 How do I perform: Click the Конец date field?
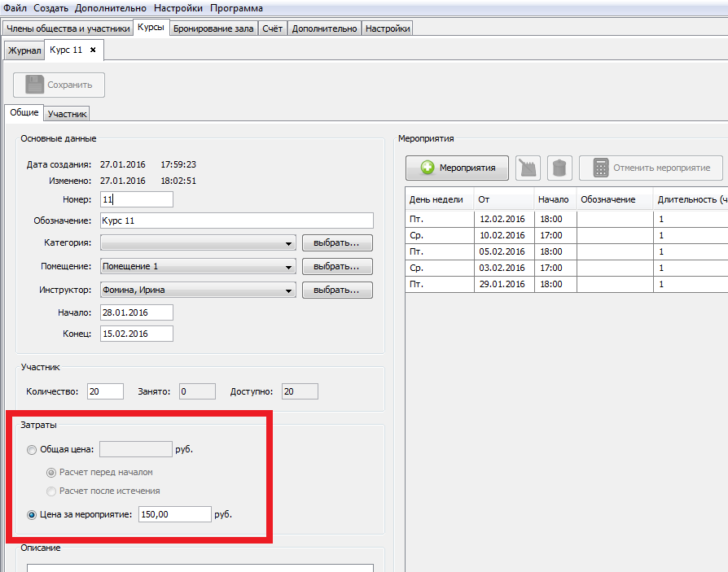tap(137, 334)
